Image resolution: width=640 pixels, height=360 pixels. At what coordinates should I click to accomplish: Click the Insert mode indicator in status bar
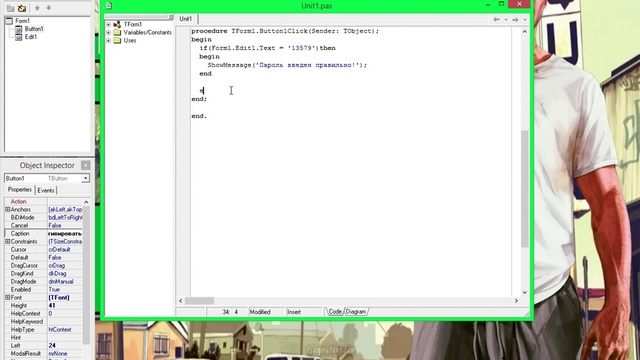pos(294,312)
